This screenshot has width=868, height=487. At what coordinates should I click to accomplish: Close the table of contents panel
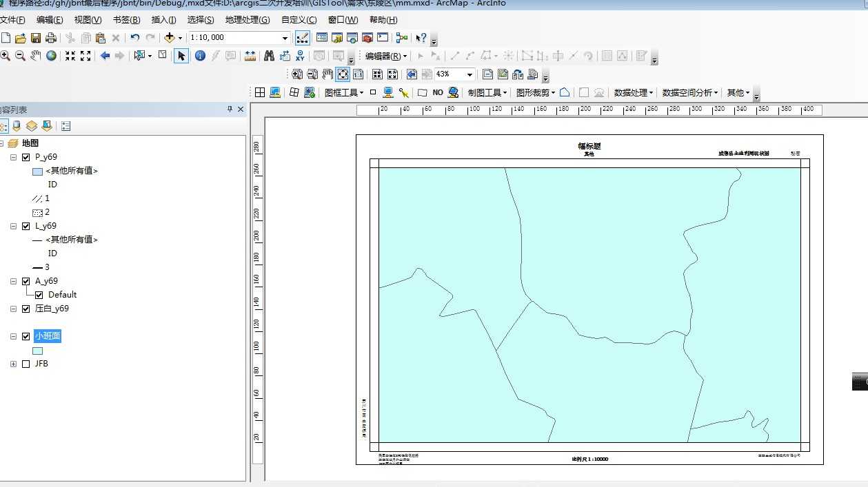click(241, 109)
